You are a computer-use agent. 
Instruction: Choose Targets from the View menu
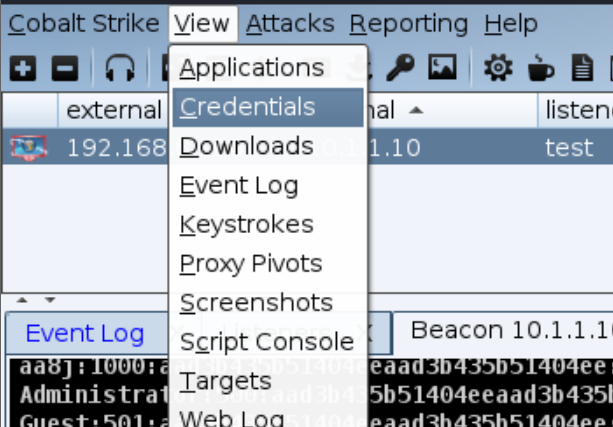(x=268, y=381)
